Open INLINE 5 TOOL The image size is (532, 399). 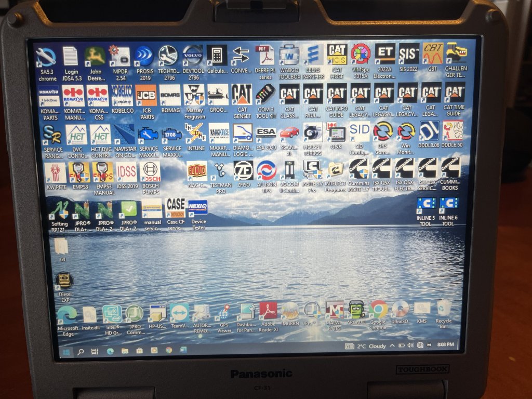pyautogui.click(x=425, y=206)
